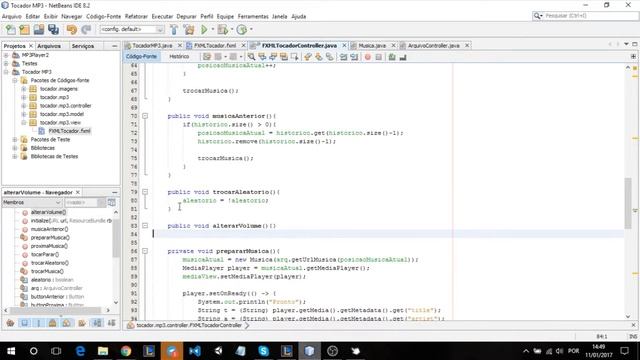Expand the MP3Player2 project node
This screenshot has height=360, width=640.
(6, 55)
